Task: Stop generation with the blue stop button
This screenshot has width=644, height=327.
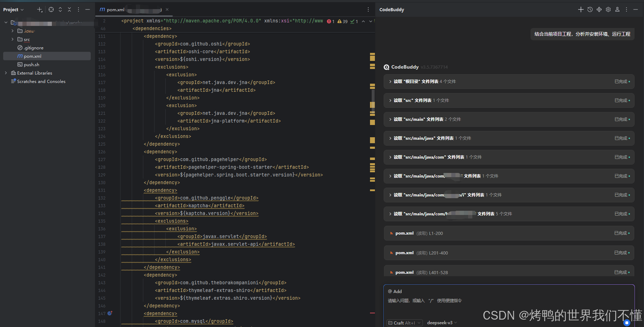Action: tap(627, 322)
